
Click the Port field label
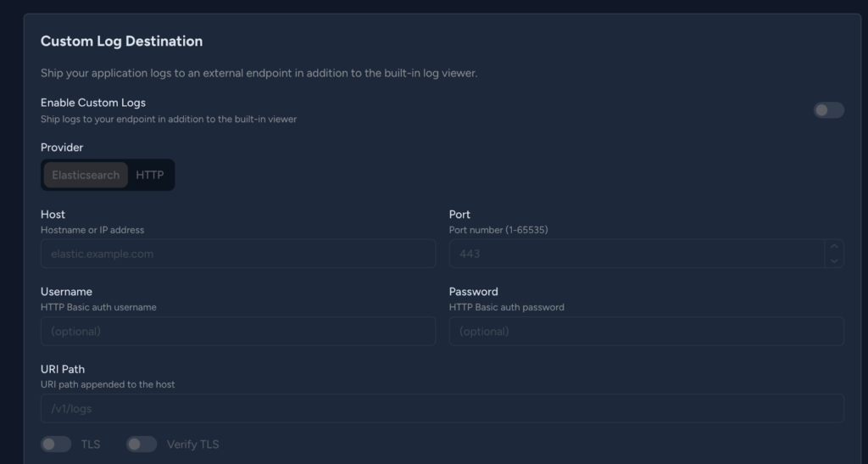pyautogui.click(x=459, y=215)
